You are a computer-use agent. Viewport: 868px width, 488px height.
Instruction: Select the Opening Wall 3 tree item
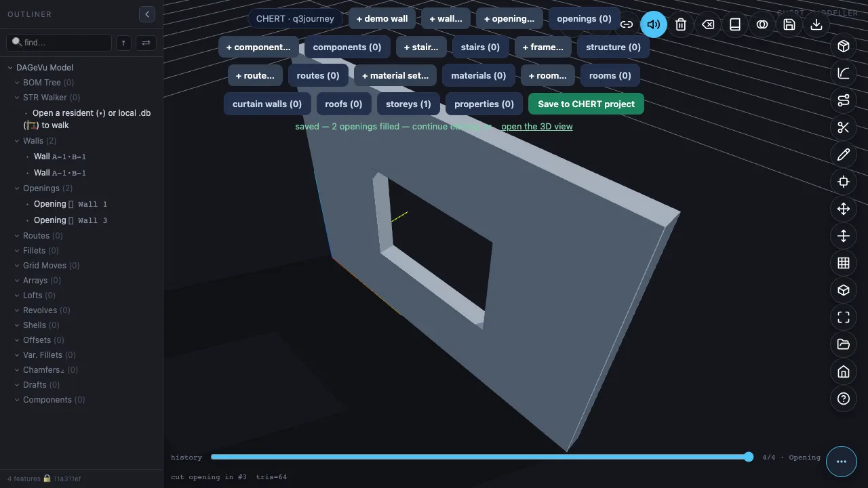coord(71,220)
